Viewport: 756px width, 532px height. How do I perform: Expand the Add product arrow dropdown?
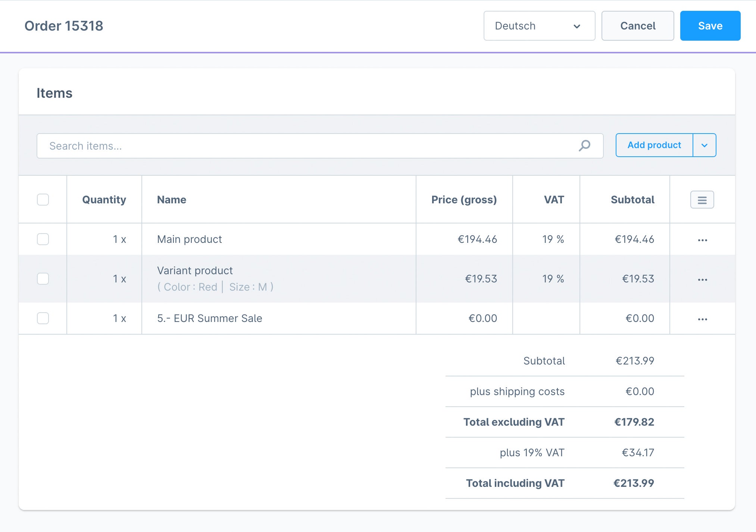click(x=705, y=145)
